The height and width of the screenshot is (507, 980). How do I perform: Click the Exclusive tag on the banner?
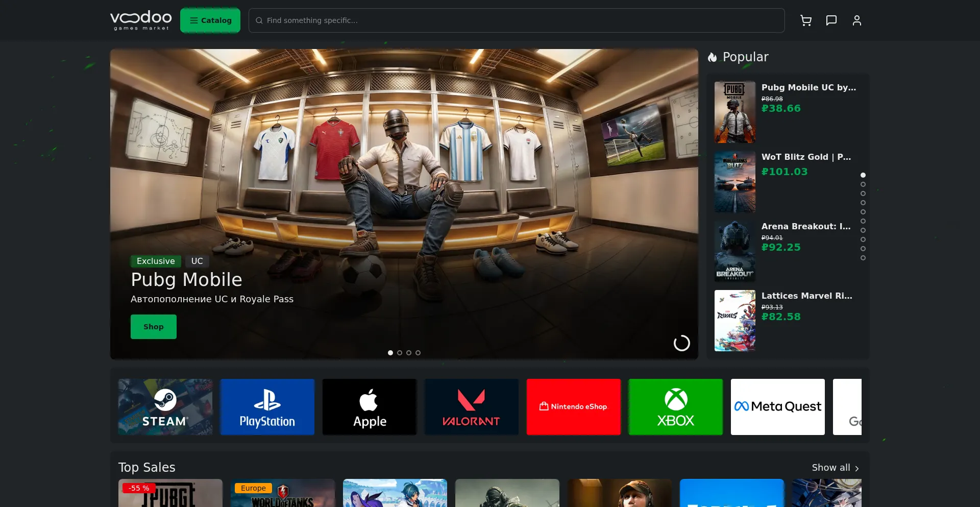[156, 261]
